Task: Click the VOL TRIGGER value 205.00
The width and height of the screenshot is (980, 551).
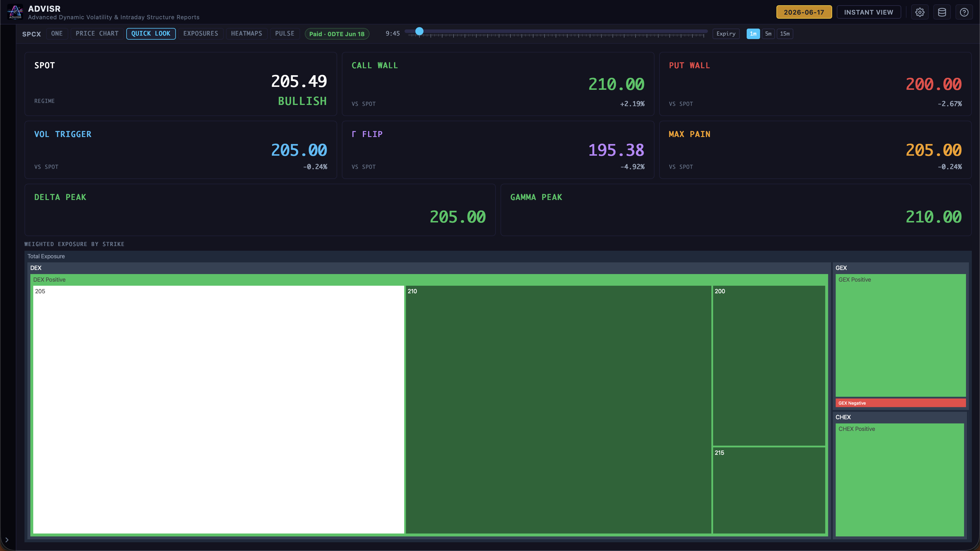Action: [x=299, y=150]
